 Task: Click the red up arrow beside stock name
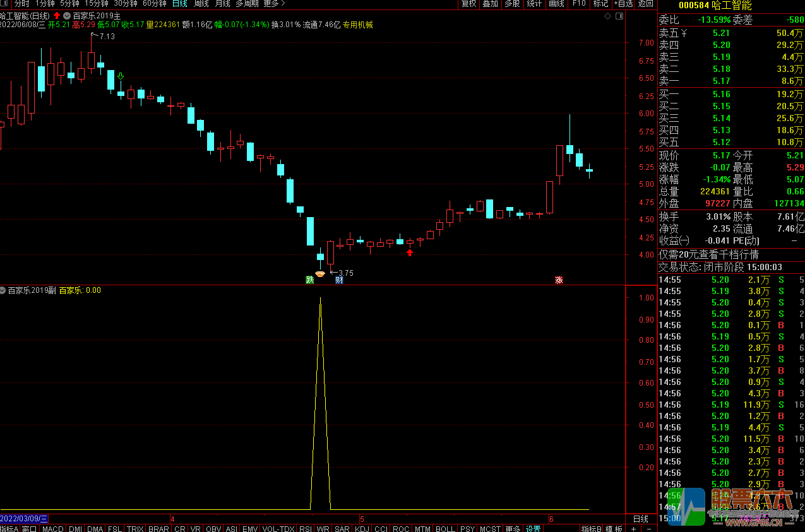pyautogui.click(x=57, y=15)
